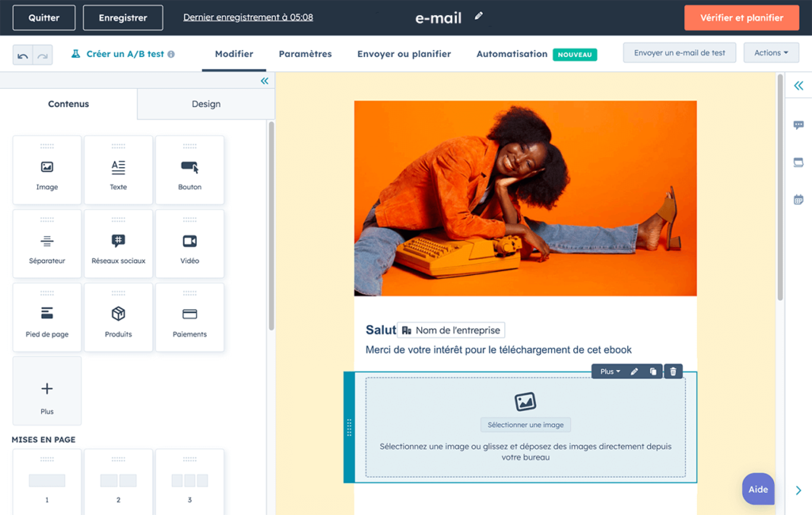Insert the Réseaux sociaux block

pos(118,243)
